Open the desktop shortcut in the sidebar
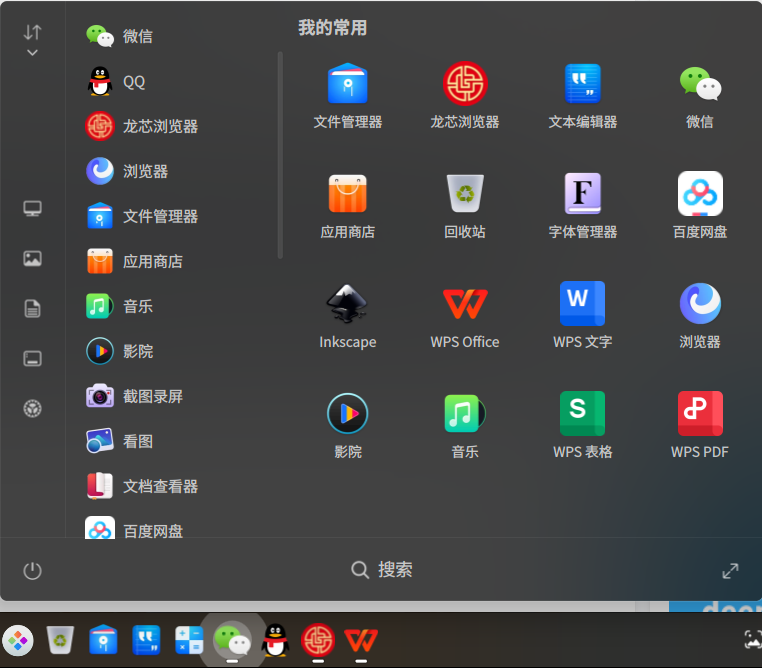Image resolution: width=762 pixels, height=668 pixels. click(x=33, y=359)
